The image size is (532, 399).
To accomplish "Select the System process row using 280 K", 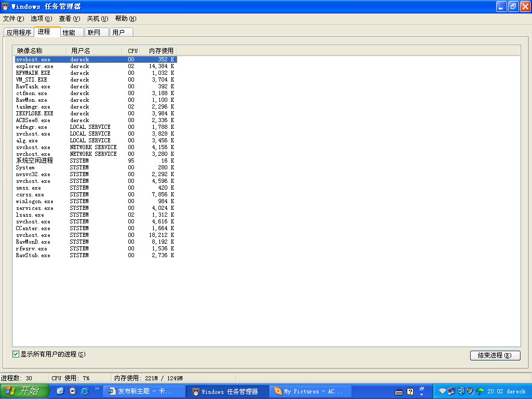I will pyautogui.click(x=96, y=167).
